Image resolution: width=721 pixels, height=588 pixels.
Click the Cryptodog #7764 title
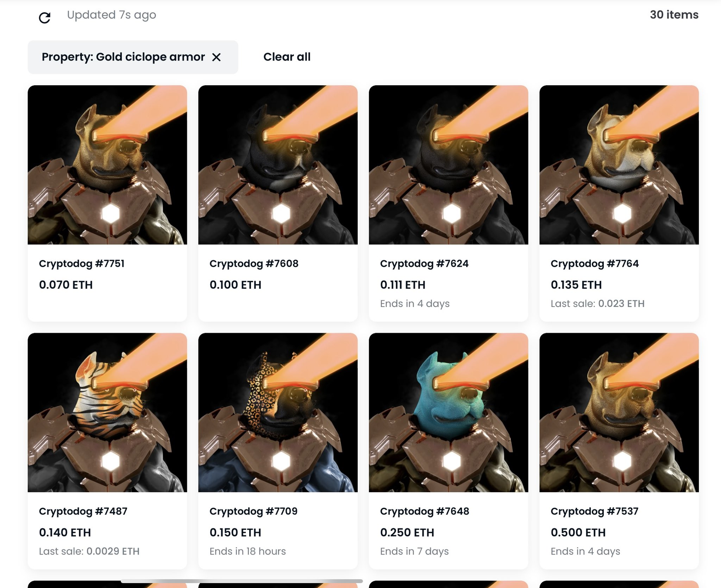point(595,263)
